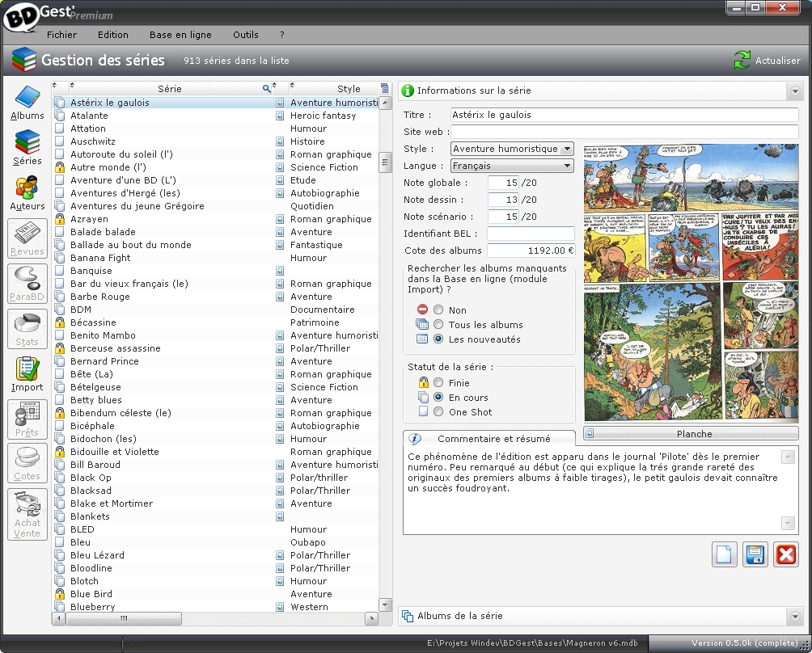The image size is (812, 653).
Task: Click horizontal scrollbar right arrow
Action: (371, 618)
